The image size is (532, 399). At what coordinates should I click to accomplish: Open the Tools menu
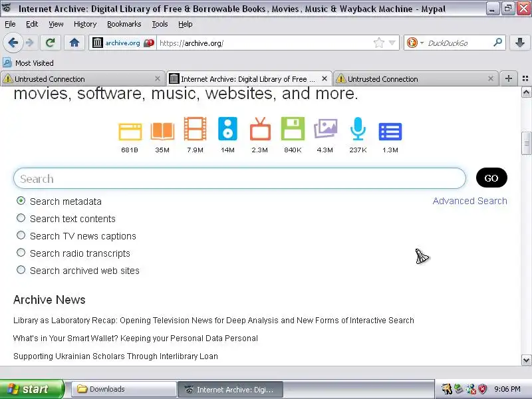pos(160,24)
